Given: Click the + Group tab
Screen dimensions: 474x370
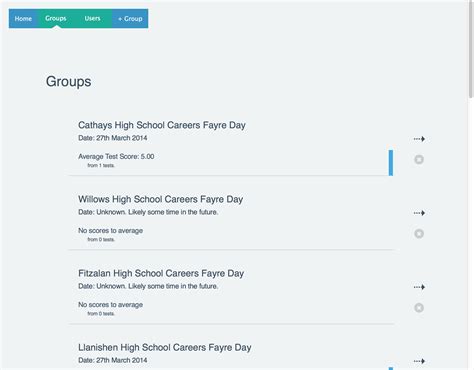Looking at the screenshot, I should (x=130, y=19).
